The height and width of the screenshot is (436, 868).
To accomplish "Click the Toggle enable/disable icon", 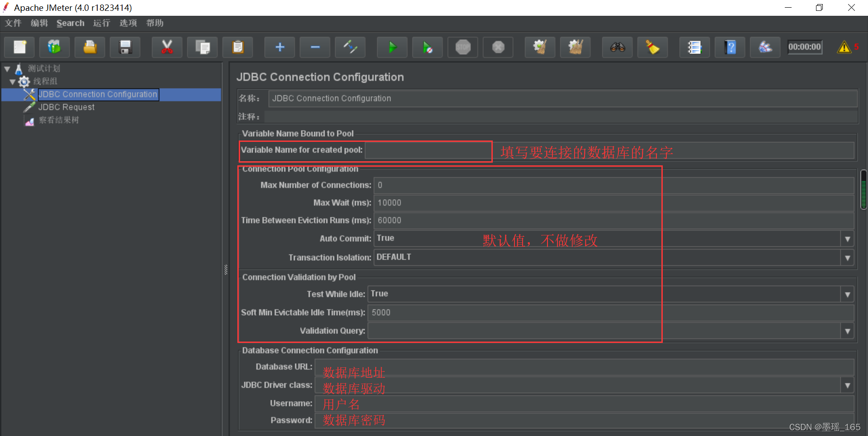I will tap(350, 47).
